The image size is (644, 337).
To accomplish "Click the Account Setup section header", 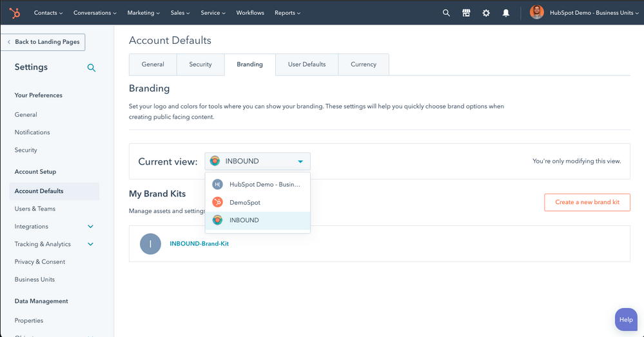I will pos(35,172).
